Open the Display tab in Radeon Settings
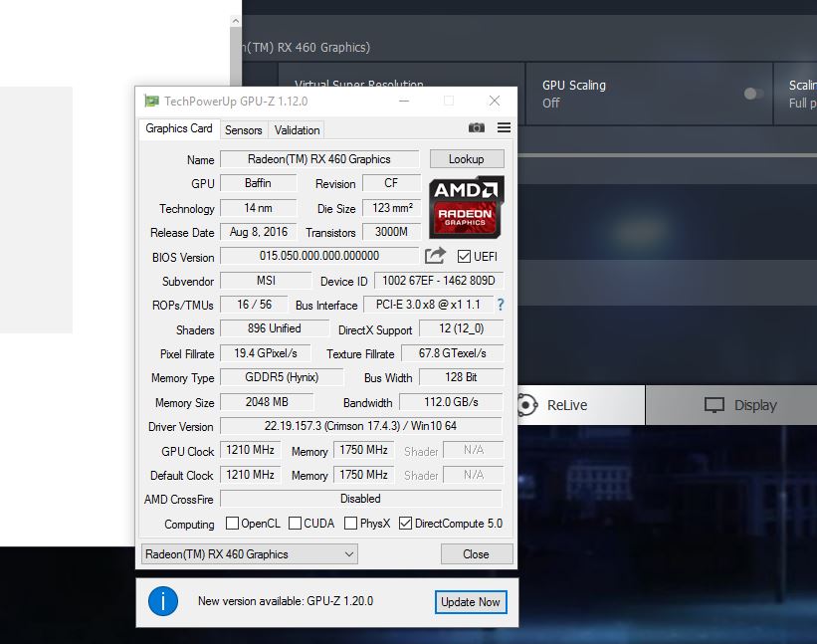The width and height of the screenshot is (817, 644). (731, 405)
